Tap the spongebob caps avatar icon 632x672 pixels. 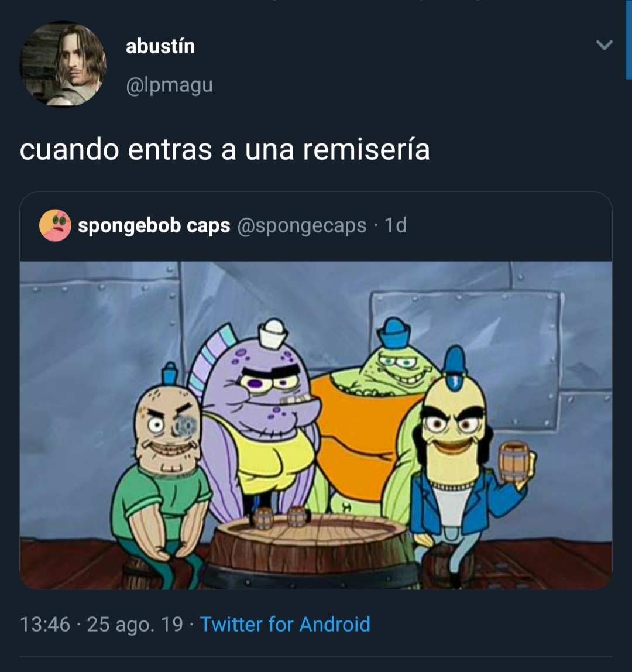(55, 225)
